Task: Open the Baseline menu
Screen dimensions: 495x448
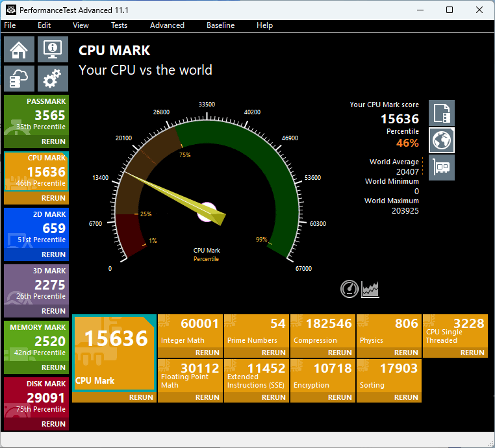Action: [220, 25]
